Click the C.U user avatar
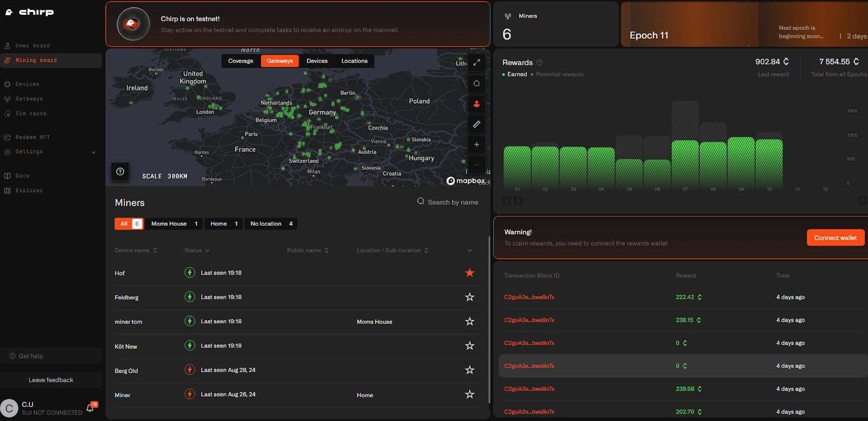Image resolution: width=868 pixels, height=421 pixels. [9, 408]
